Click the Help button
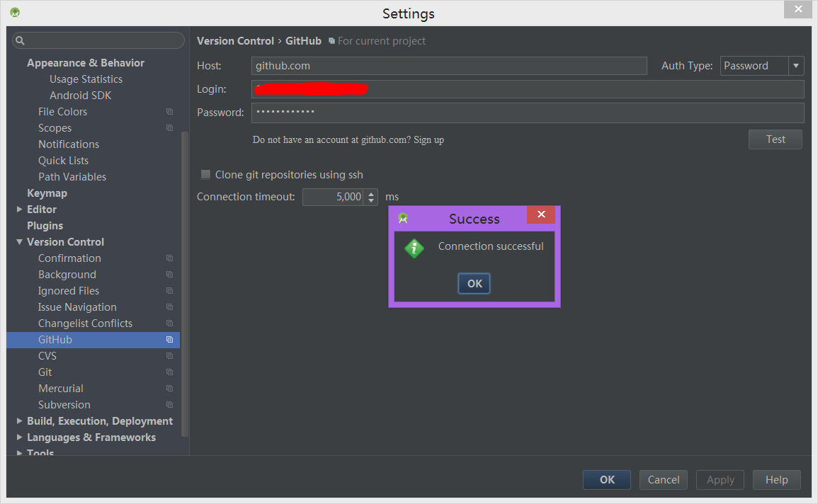 777,479
